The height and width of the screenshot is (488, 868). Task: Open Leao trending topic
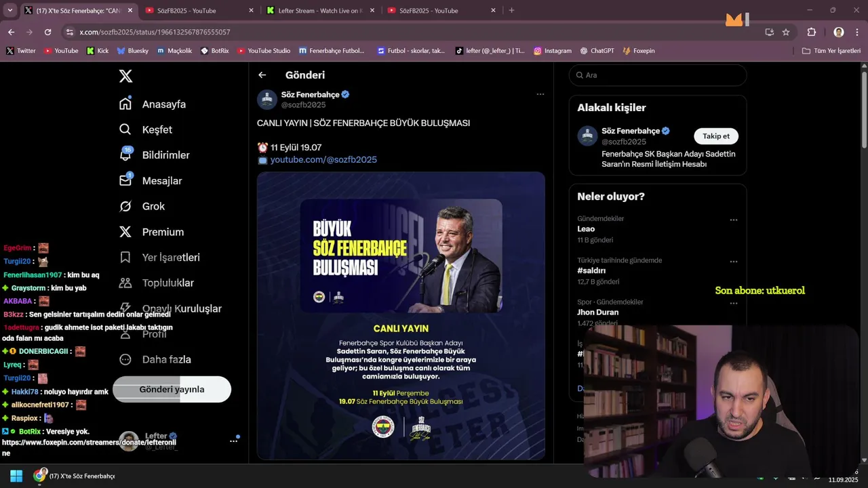point(586,229)
